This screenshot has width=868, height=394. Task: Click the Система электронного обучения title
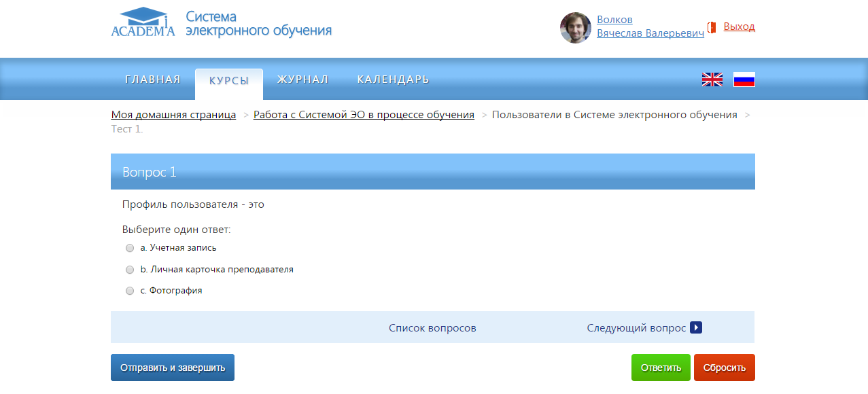click(x=259, y=24)
